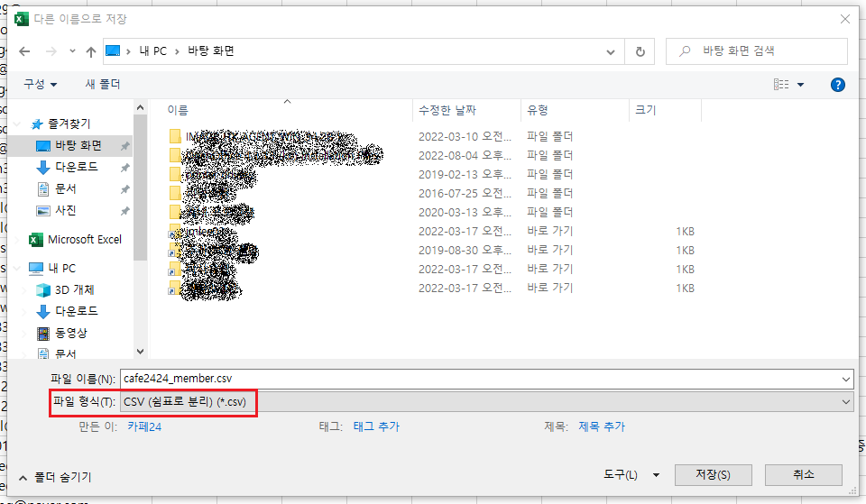Unpin 바탕 화면 pin icon
866x504 pixels.
tap(124, 146)
